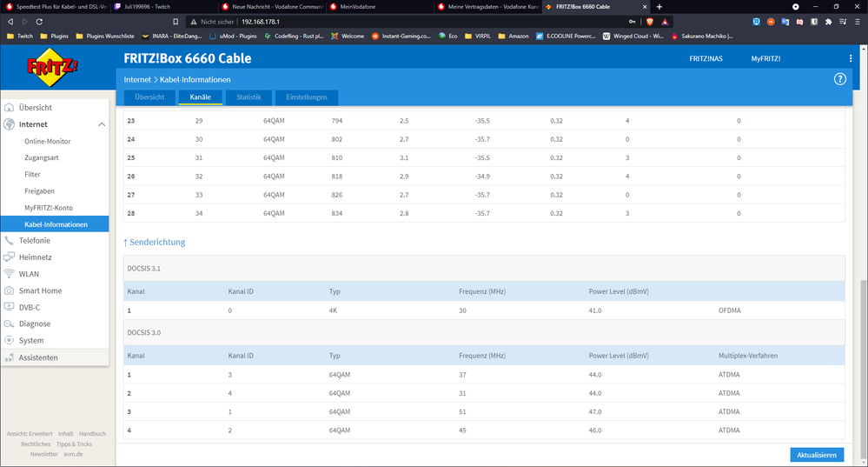Select Kabel-Informationen submenu item
868x467 pixels.
pos(55,224)
